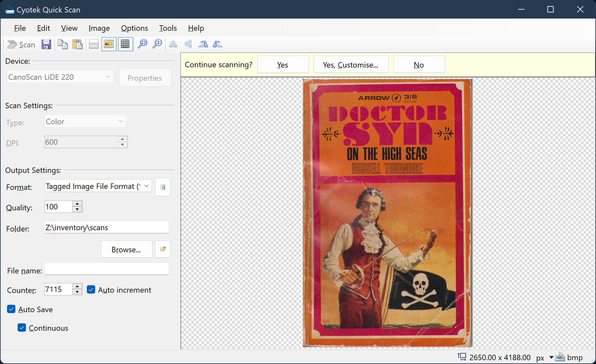Decrease the DPI value with down arrow
The image size is (596, 364).
122,145
